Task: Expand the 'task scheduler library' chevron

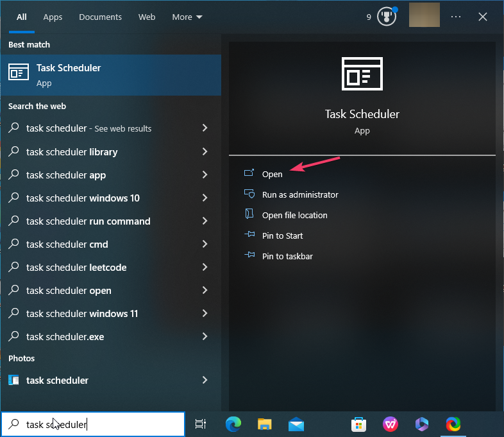Action: [205, 151]
